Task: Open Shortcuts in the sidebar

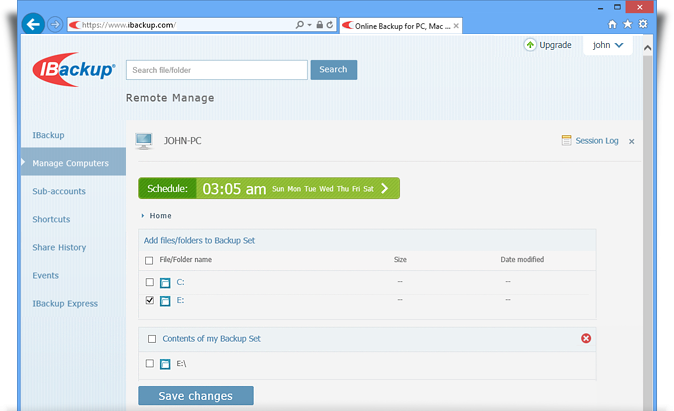Action: coord(51,219)
